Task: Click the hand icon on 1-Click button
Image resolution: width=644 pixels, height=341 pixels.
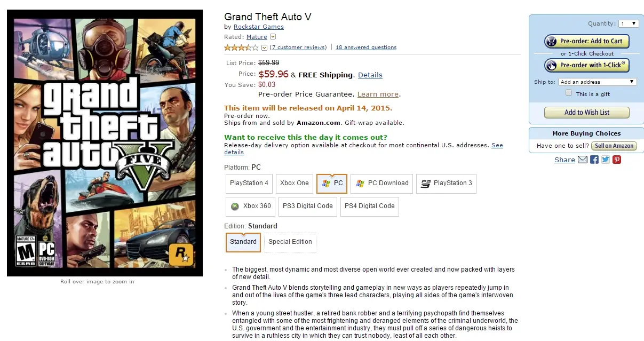Action: [x=551, y=65]
